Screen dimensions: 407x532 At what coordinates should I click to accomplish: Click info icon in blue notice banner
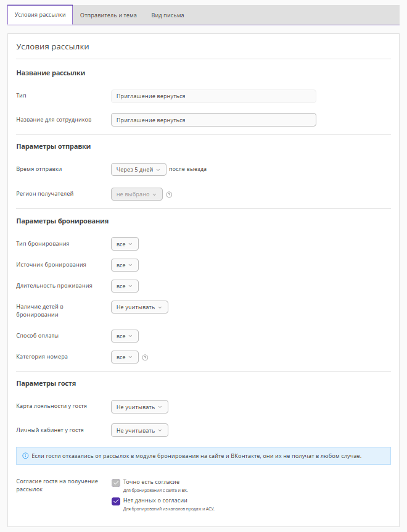25,456
